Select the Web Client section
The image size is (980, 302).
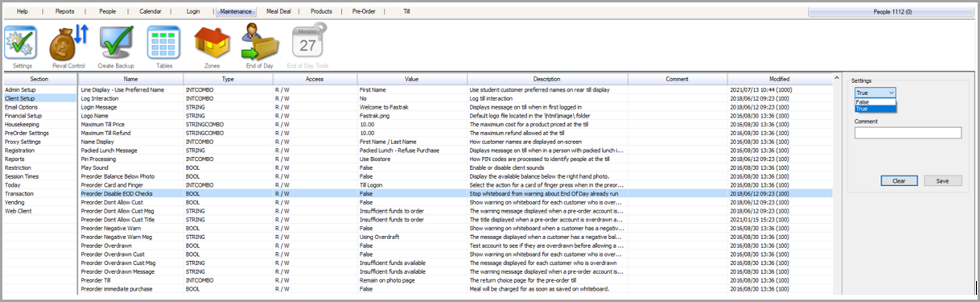(39, 211)
